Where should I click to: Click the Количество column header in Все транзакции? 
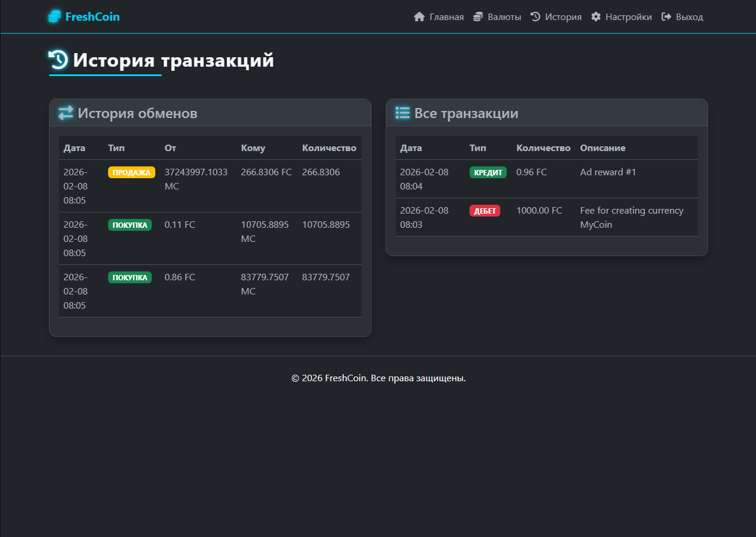pyautogui.click(x=543, y=148)
